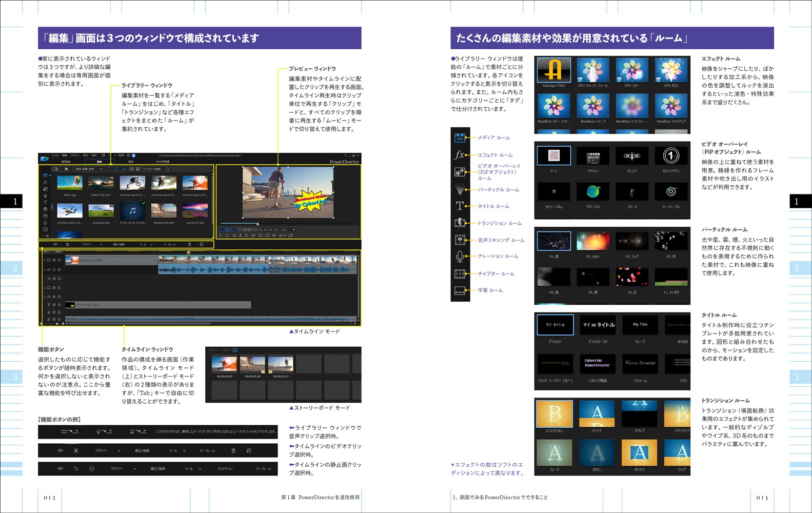
Task: Open the Subtitle Room icon
Action: (460, 291)
